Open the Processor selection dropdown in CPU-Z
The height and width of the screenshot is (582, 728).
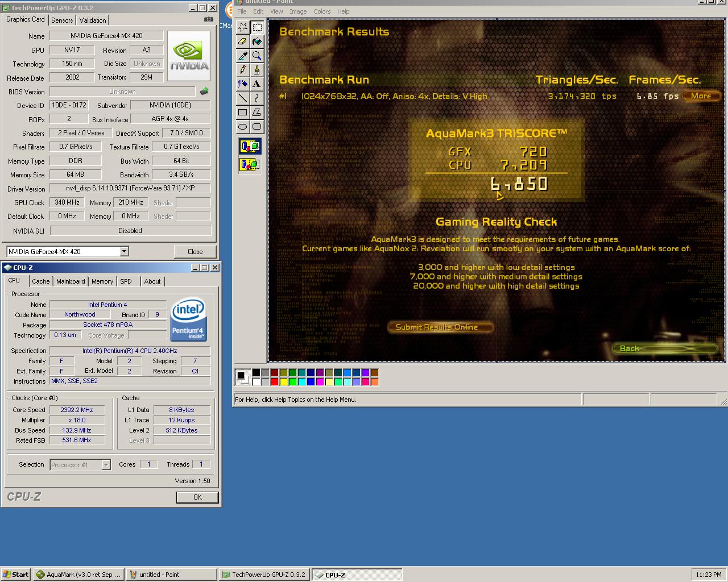(x=106, y=465)
